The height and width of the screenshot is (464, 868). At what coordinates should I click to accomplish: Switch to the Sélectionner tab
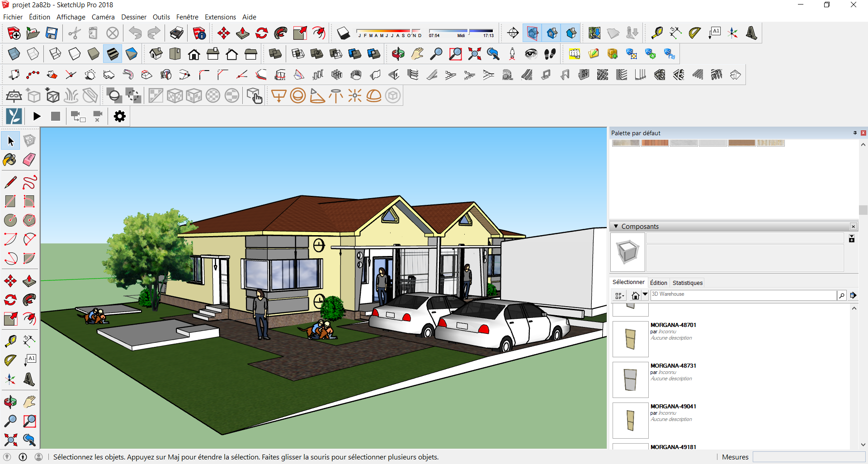628,282
